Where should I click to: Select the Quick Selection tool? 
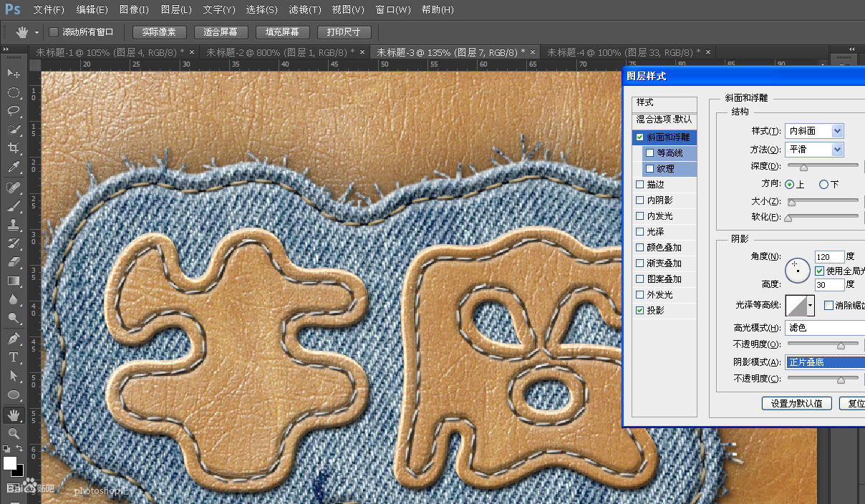coord(13,130)
